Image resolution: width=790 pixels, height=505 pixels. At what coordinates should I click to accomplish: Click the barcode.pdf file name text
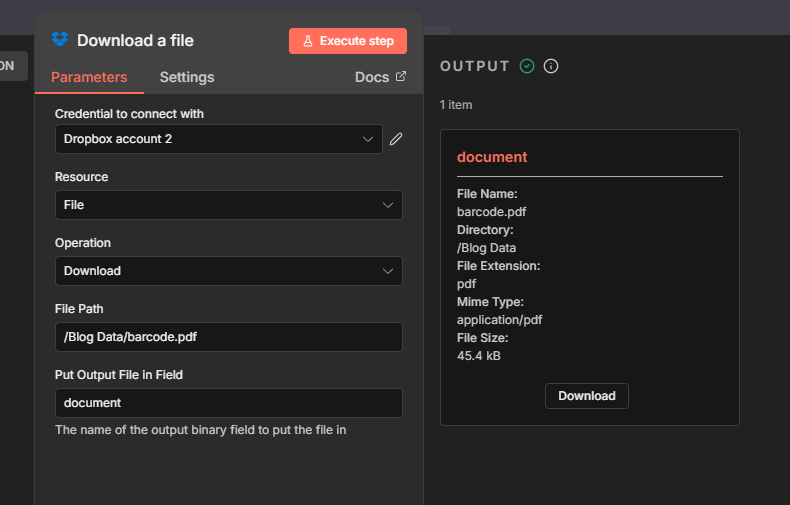[492, 211]
